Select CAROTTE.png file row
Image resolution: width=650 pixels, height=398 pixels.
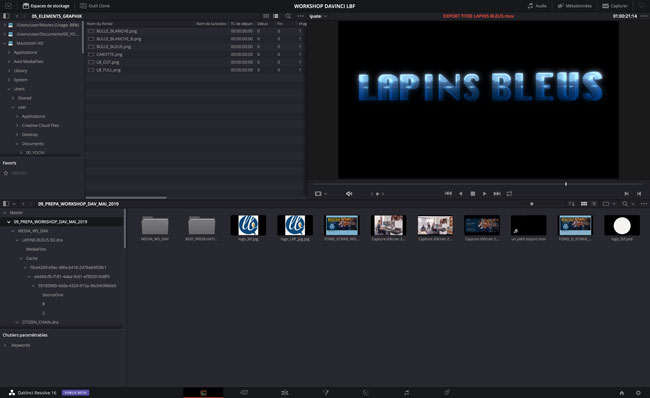click(x=195, y=54)
